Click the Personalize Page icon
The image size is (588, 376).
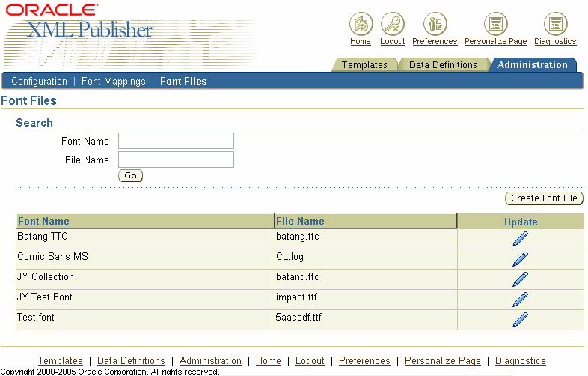coord(496,24)
